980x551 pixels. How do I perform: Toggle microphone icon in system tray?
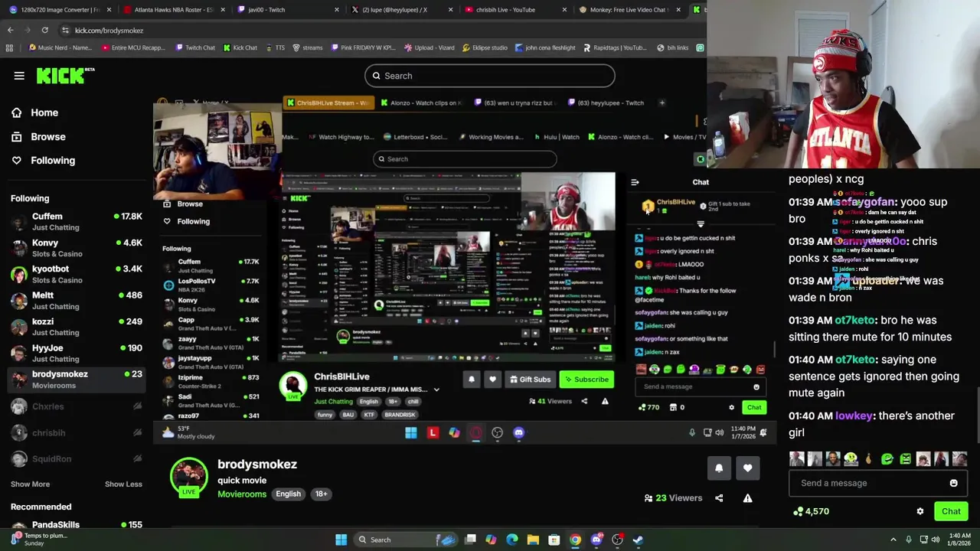click(909, 540)
